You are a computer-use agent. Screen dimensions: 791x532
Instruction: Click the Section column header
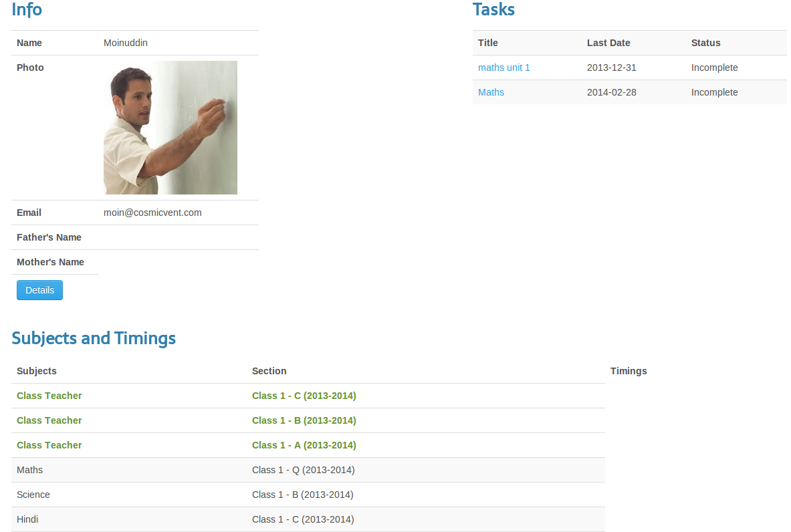[269, 371]
